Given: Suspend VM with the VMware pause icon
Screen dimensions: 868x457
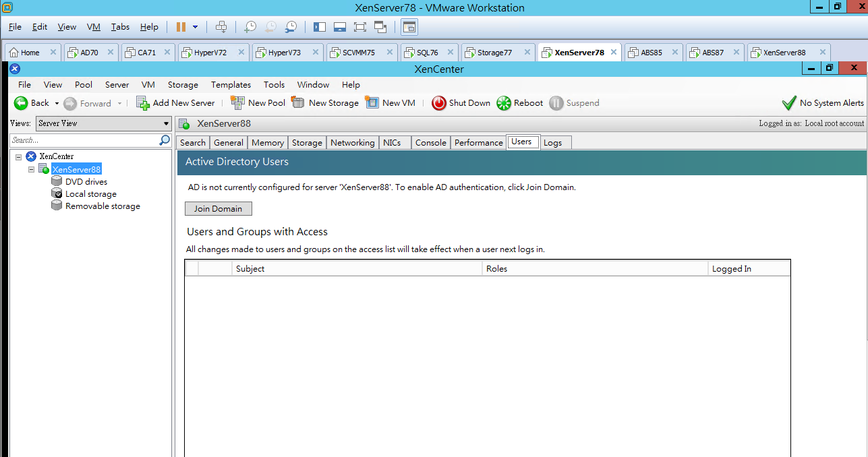Looking at the screenshot, I should 181,27.
